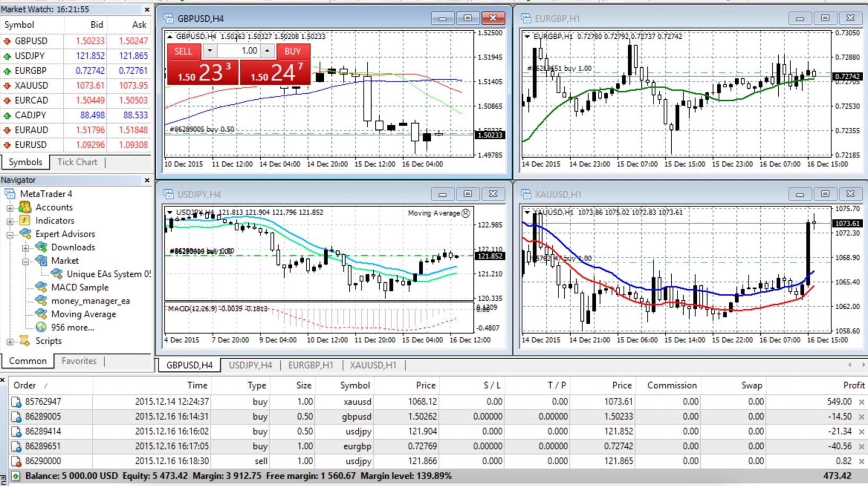Close order 86289005 with its X
Viewport: 868px width, 486px height.
click(861, 417)
